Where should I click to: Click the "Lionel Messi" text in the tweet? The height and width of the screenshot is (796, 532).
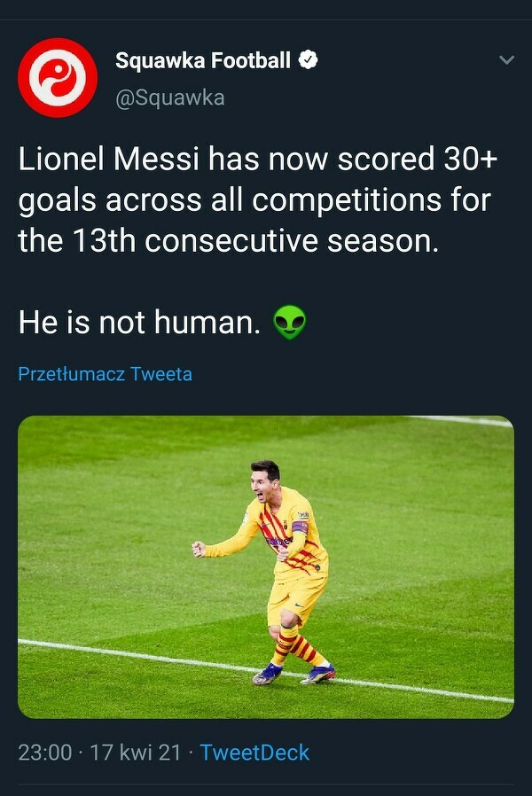(108, 160)
